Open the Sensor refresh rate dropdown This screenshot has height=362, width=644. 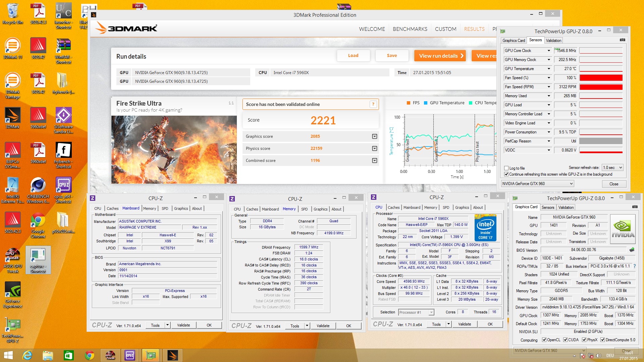tap(612, 168)
